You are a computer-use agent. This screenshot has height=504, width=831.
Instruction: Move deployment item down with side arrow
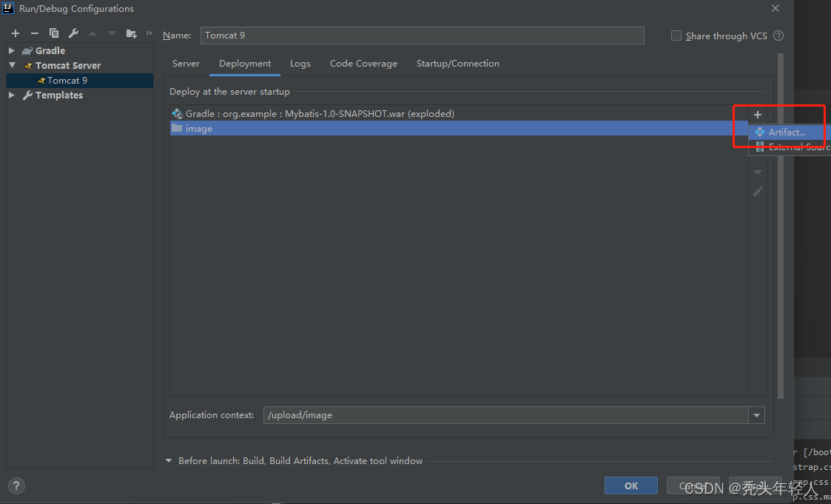tap(758, 172)
